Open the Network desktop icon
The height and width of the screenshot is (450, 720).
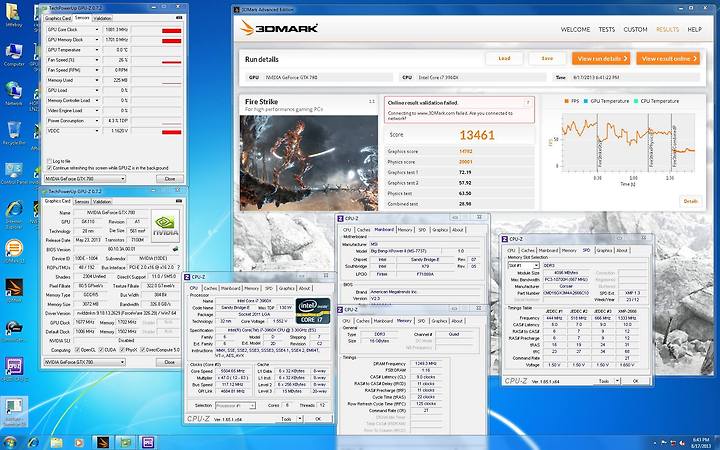(x=14, y=94)
